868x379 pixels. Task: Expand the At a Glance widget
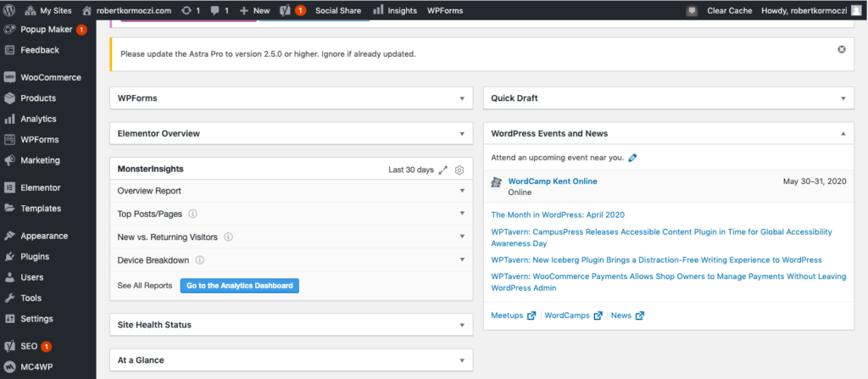point(462,360)
